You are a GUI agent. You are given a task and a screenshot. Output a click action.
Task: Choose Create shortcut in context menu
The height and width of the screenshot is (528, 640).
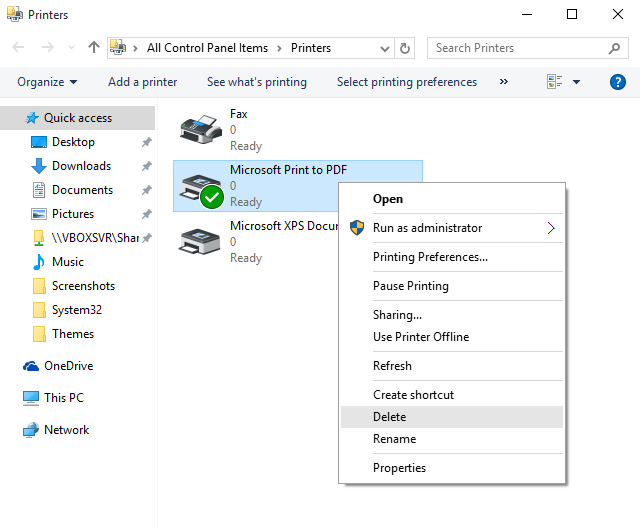point(452,395)
